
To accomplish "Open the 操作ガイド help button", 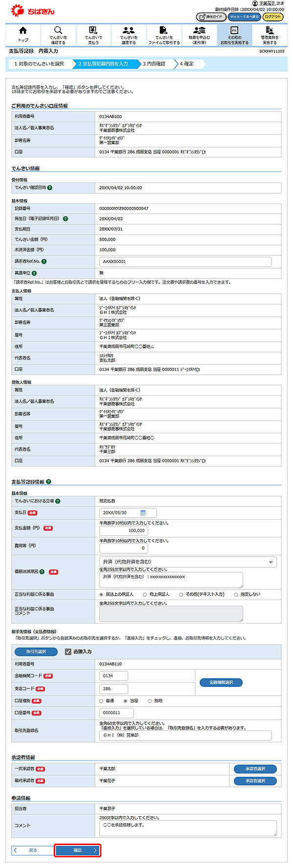I will [211, 17].
